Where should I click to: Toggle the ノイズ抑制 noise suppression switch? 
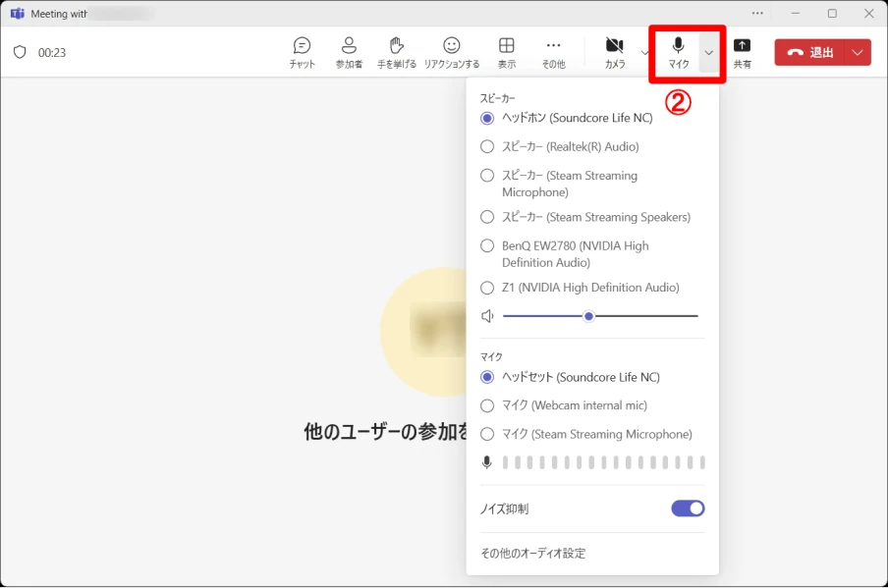[x=688, y=508]
